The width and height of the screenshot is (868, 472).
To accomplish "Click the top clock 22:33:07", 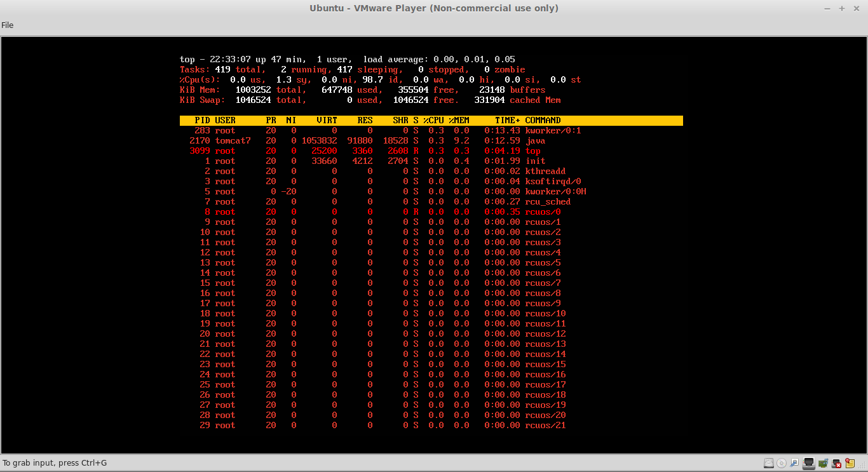I will [230, 59].
